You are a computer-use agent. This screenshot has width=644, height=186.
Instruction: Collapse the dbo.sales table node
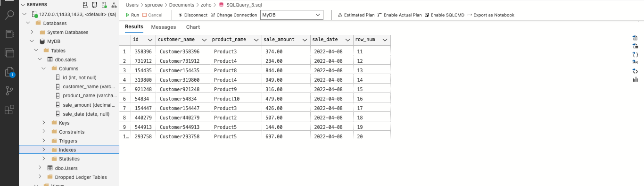[40, 59]
